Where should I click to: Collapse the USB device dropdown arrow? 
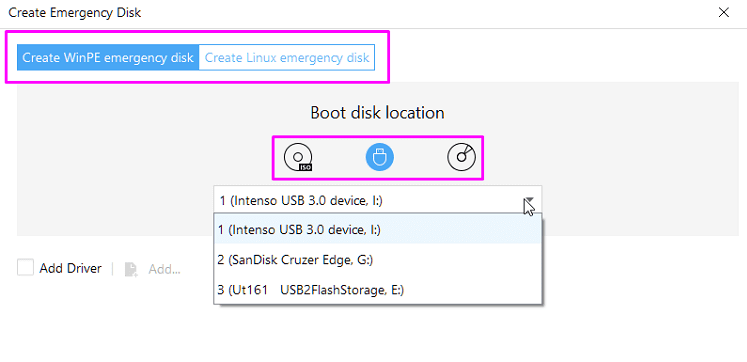[529, 201]
